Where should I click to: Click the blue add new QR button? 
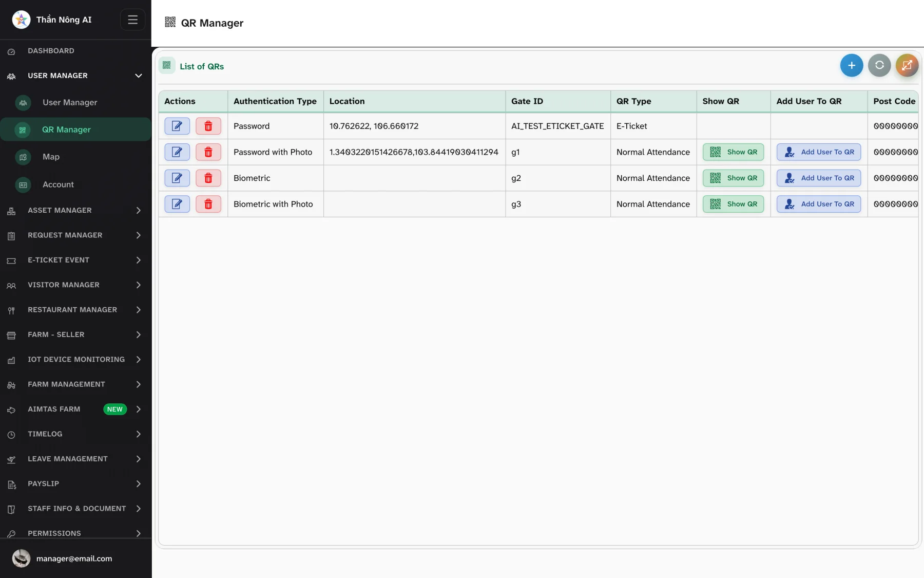pos(852,65)
